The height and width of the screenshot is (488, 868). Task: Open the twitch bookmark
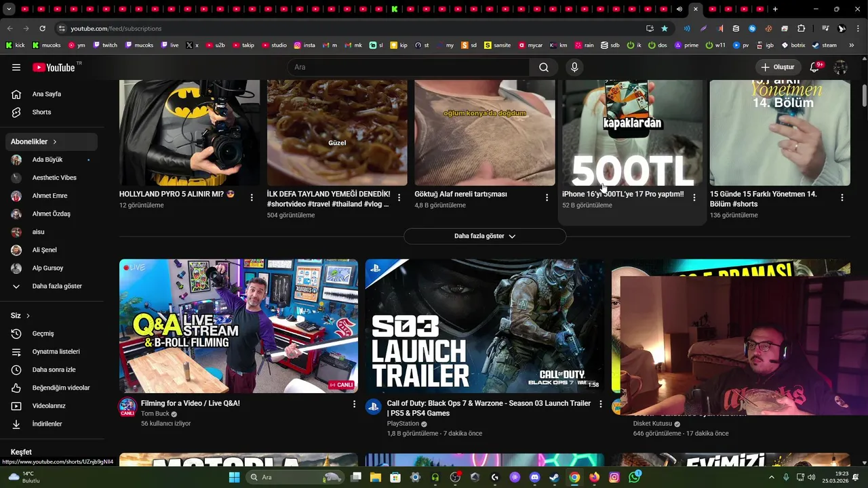[105, 45]
